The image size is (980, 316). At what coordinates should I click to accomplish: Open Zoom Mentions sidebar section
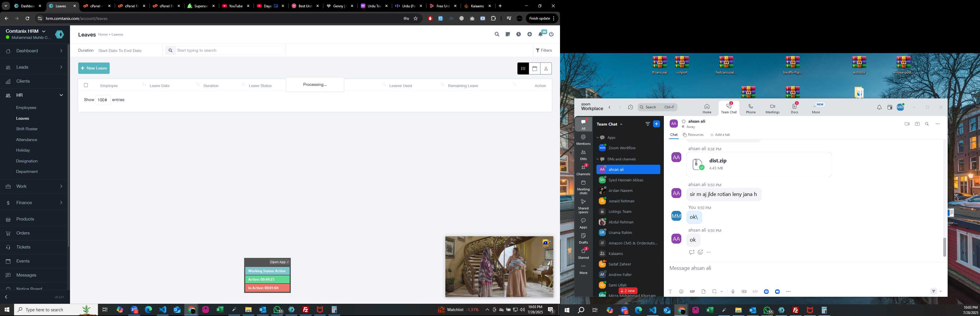click(x=583, y=139)
